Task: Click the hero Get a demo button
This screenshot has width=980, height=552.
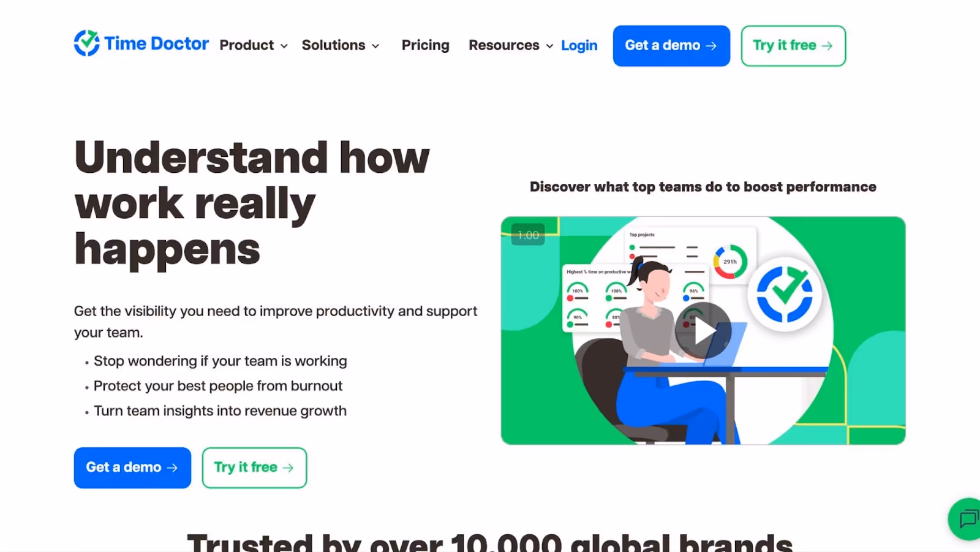Action: 132,467
